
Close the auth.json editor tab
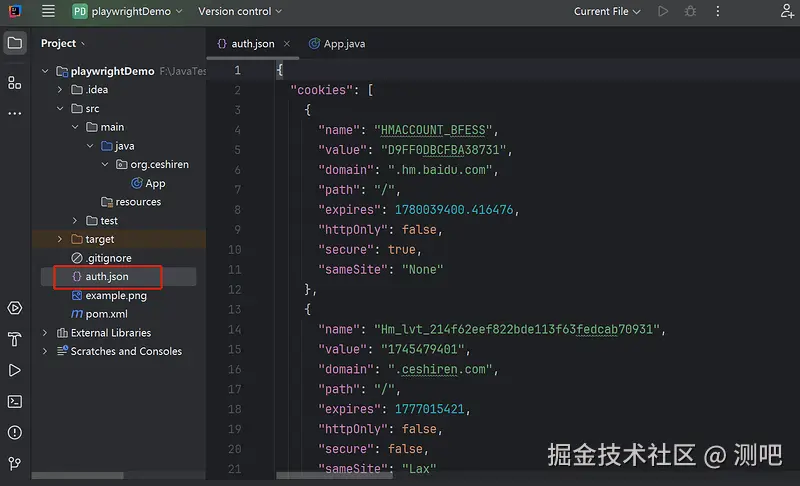[x=286, y=44]
